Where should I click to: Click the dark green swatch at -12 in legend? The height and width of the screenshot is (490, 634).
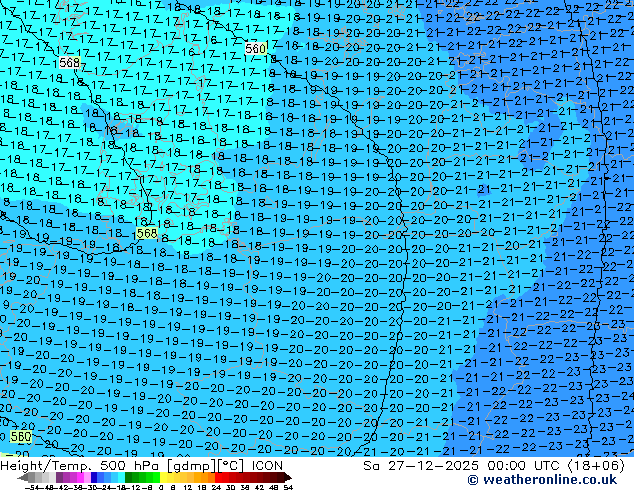point(128,477)
